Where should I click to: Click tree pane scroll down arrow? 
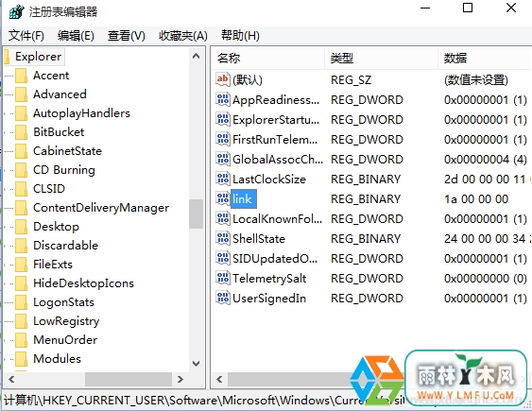[196, 364]
